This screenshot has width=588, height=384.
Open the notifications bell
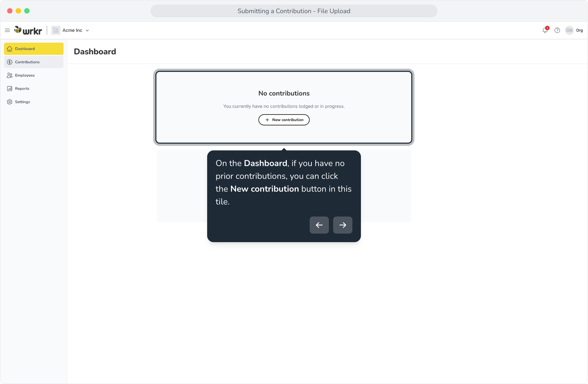[x=545, y=30]
